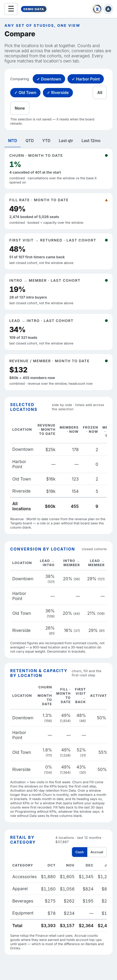Switch to the QTD tab

(x=30, y=140)
